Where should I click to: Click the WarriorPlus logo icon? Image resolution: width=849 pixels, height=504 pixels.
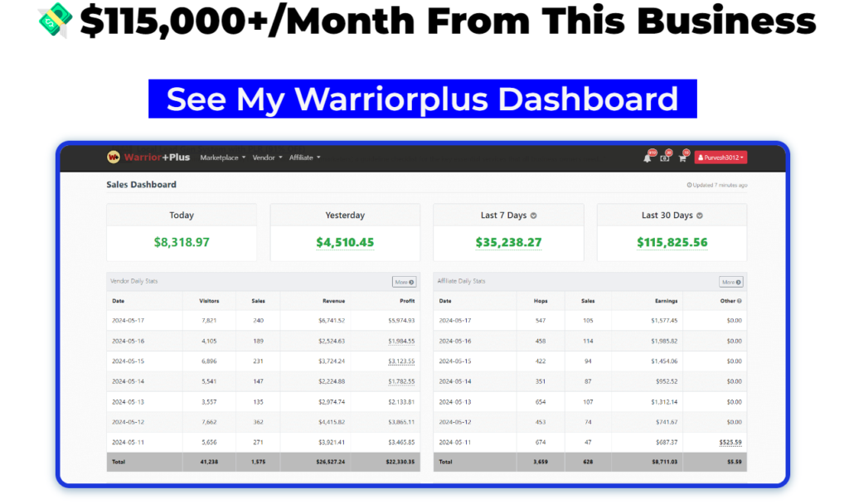tap(113, 157)
